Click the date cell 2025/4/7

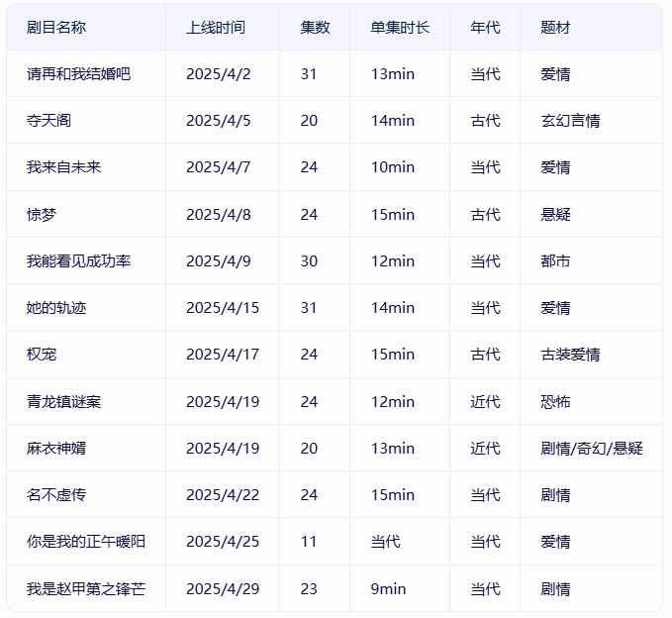pos(218,166)
